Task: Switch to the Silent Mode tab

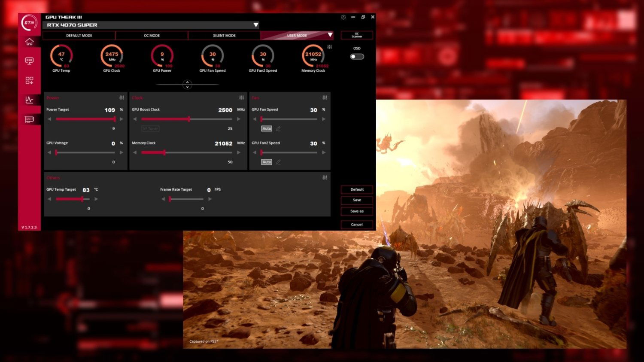Action: tap(224, 36)
